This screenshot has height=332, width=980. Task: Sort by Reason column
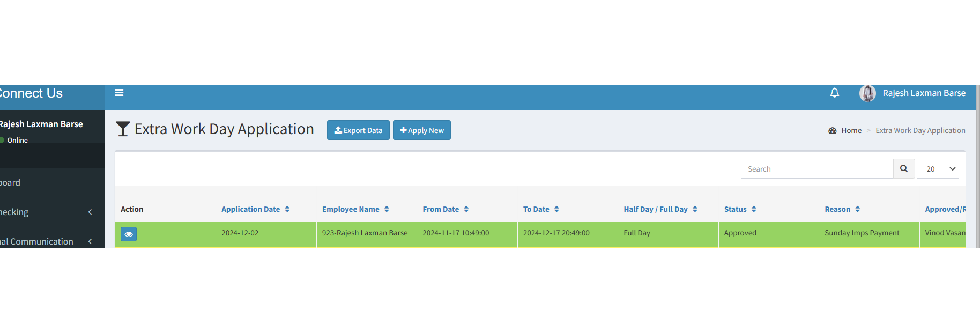click(842, 209)
